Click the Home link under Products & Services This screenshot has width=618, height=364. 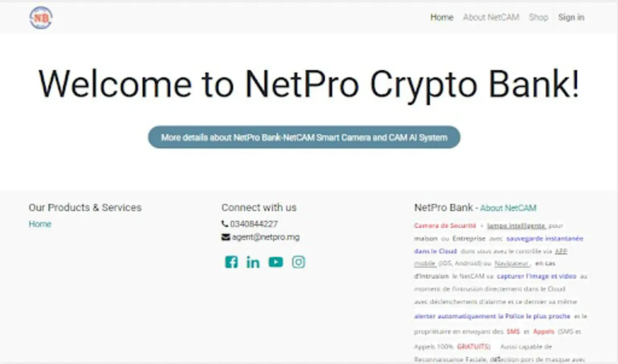click(40, 224)
